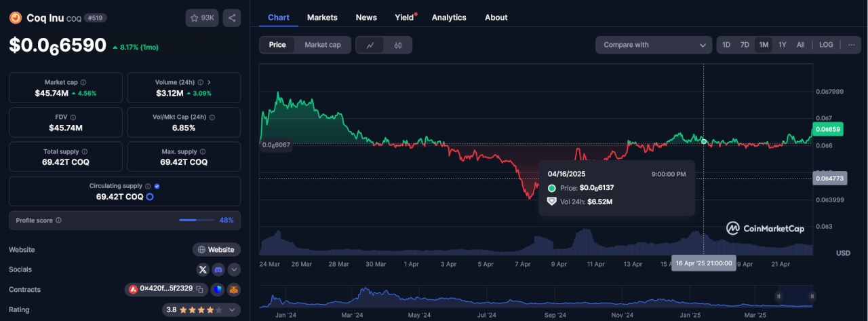Click the Avalanche logo in contract chip
Screen dimensions: 868x321
133,289
